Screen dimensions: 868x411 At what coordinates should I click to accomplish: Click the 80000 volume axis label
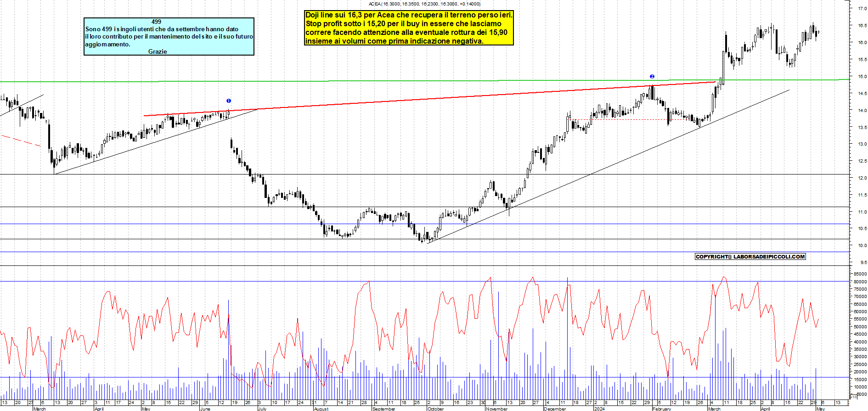coord(860,282)
